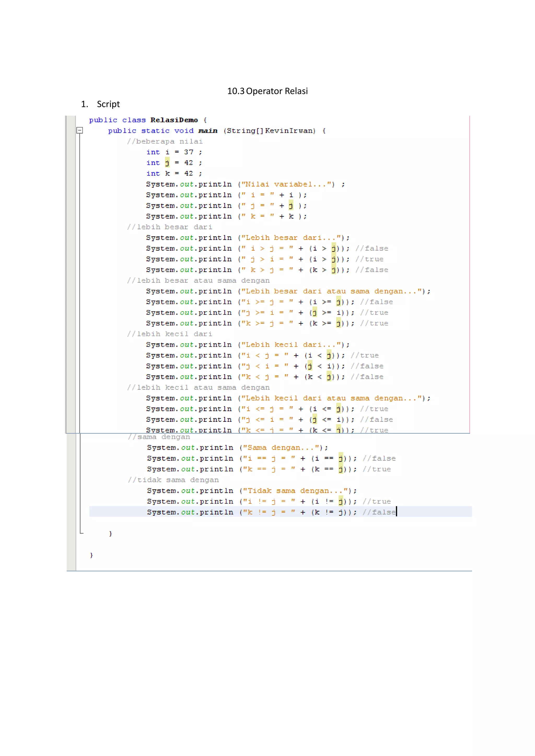Click the "//lebih besar dari" comment line
Image resolution: width=535 pixels, height=756 pixels.
(x=170, y=227)
